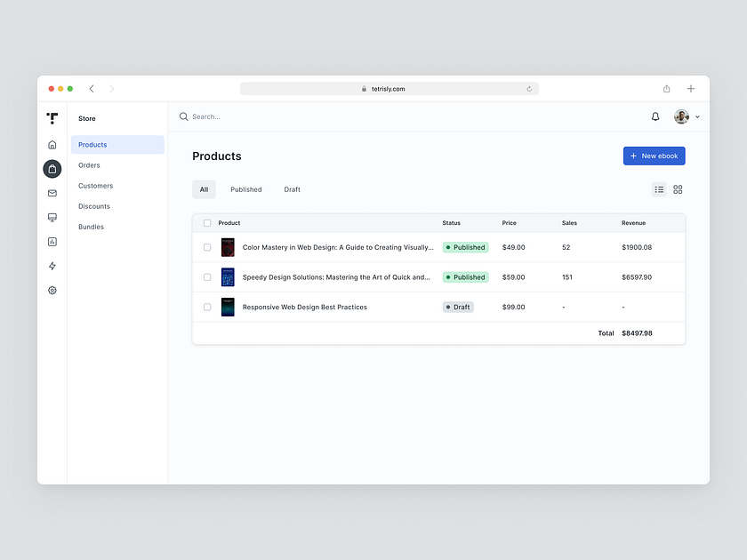The height and width of the screenshot is (560, 747).
Task: Click the browser share icon
Action: pos(666,88)
